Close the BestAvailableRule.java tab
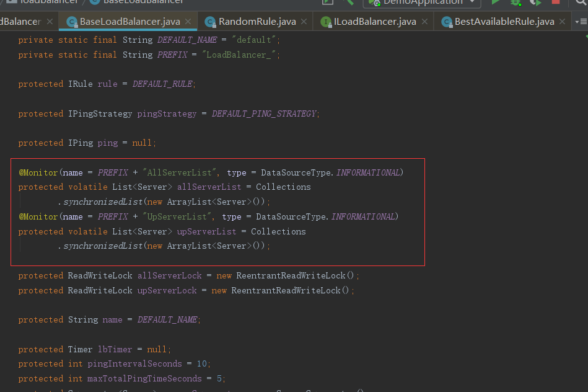 pos(562,22)
